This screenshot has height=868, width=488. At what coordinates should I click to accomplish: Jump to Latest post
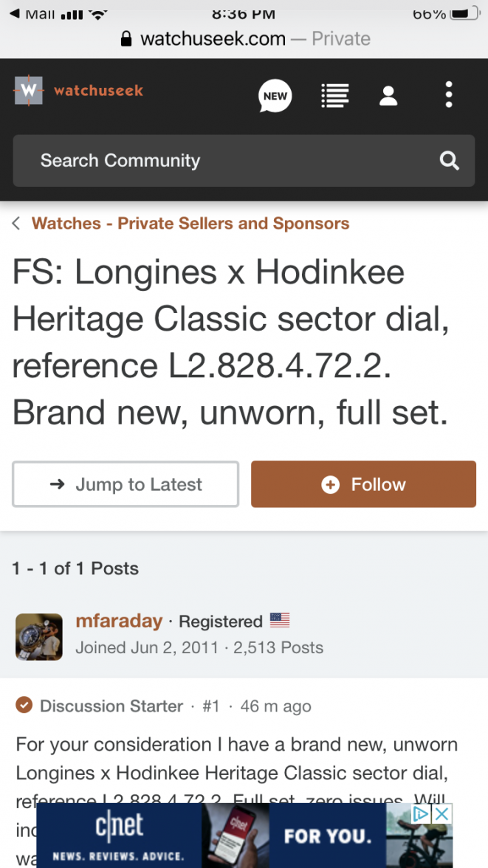(x=125, y=484)
